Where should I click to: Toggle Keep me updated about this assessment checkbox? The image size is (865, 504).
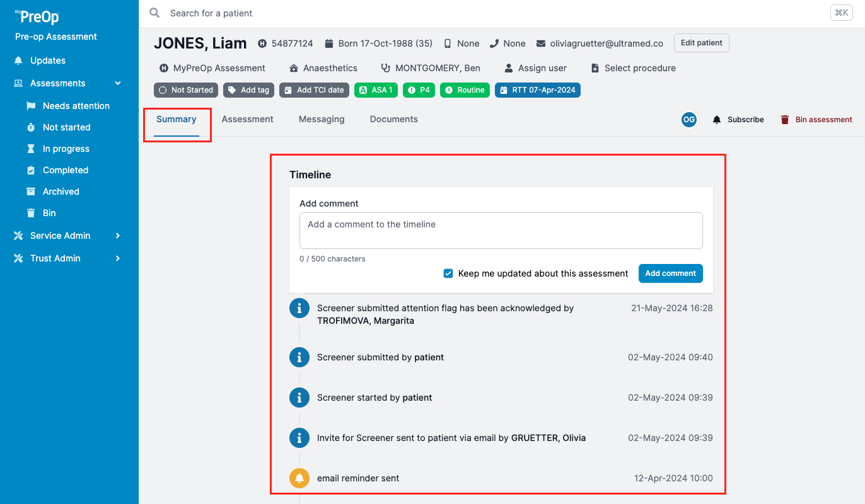tap(448, 273)
